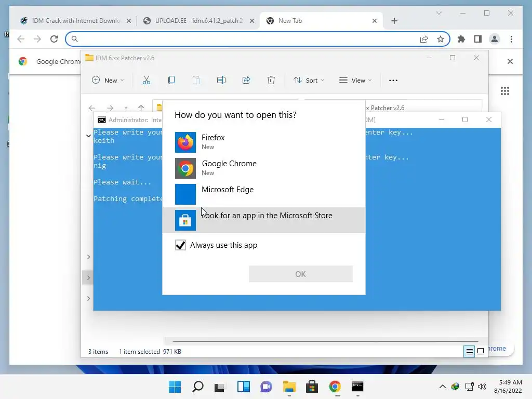This screenshot has height=399, width=532.
Task: Choose Google Chrome in the open-with dialog
Action: tap(263, 168)
